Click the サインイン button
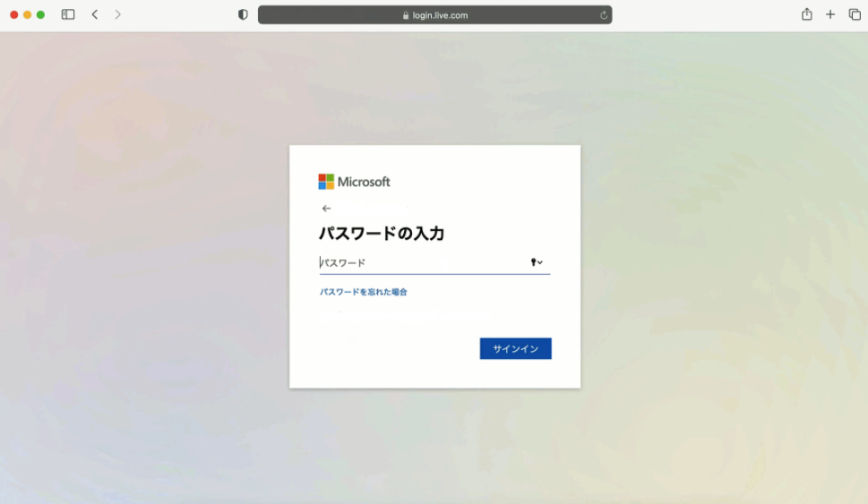The height and width of the screenshot is (504, 868). coord(515,348)
